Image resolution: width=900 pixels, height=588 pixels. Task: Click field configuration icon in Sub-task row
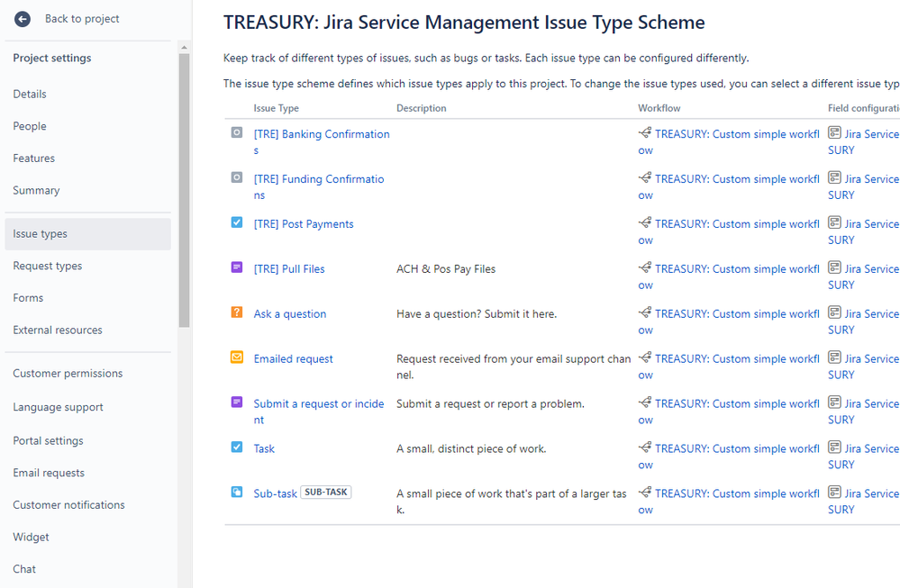(x=834, y=493)
